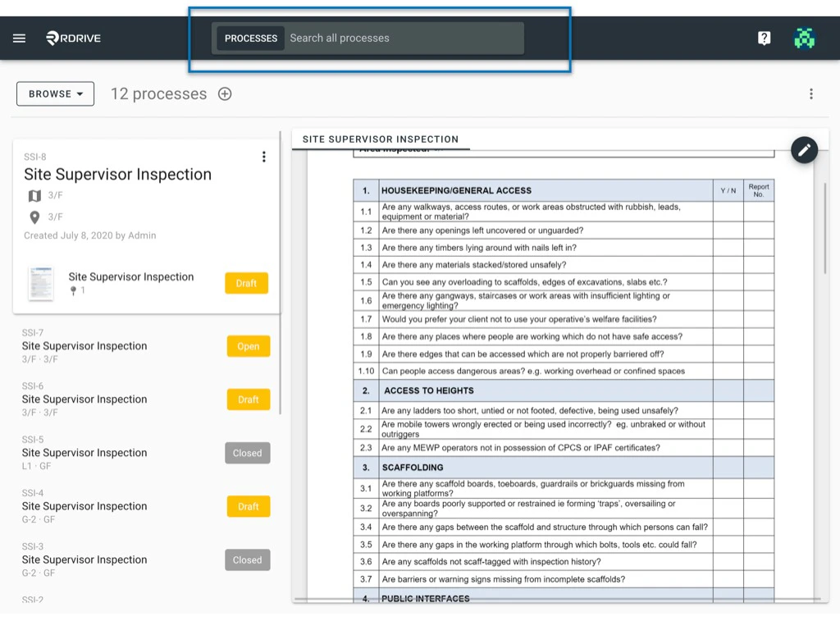
Task: Open the navigation hamburger menu
Action: pos(19,38)
